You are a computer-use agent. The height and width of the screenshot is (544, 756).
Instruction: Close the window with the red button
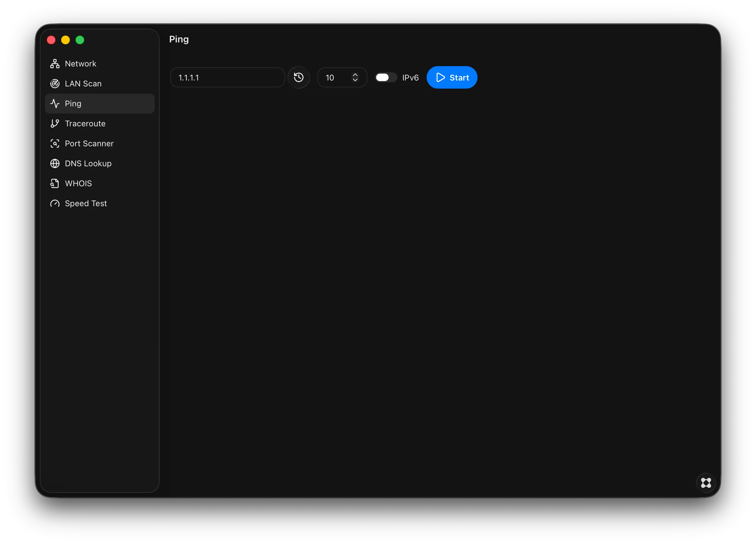click(x=51, y=40)
